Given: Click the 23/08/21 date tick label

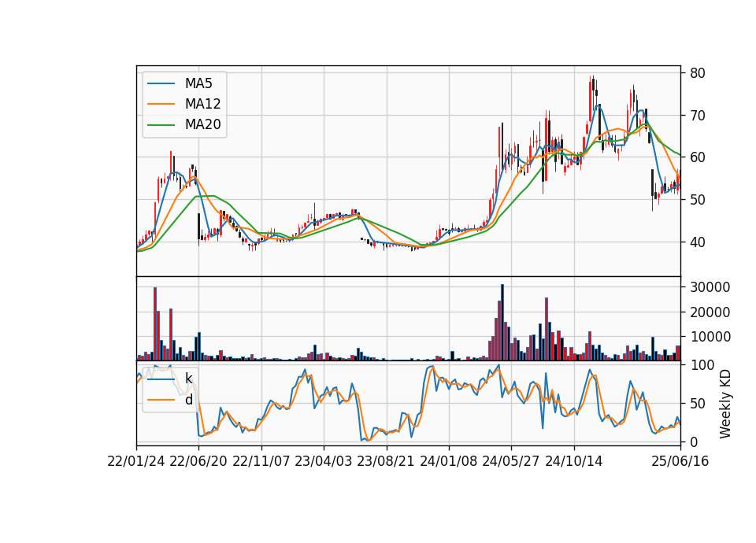Looking at the screenshot, I should tap(386, 461).
